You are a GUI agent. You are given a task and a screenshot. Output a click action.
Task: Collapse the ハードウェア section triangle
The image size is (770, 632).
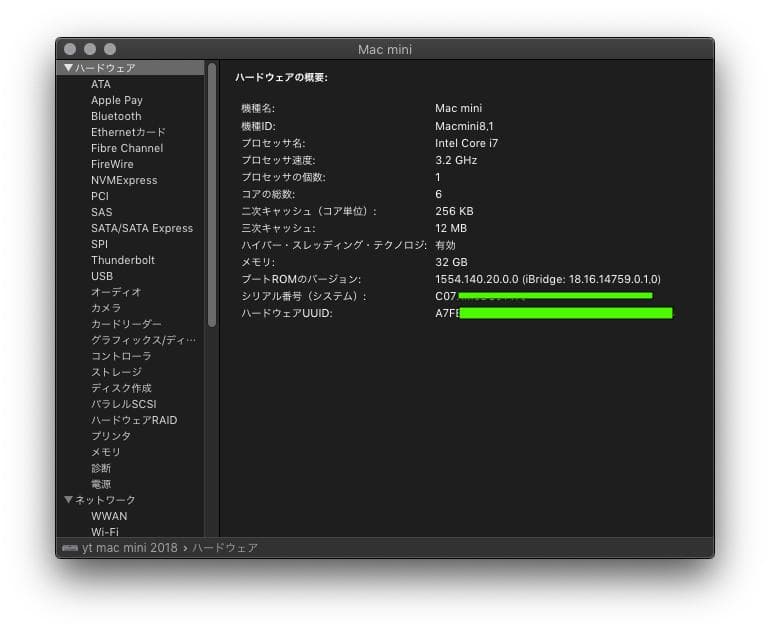[x=68, y=68]
